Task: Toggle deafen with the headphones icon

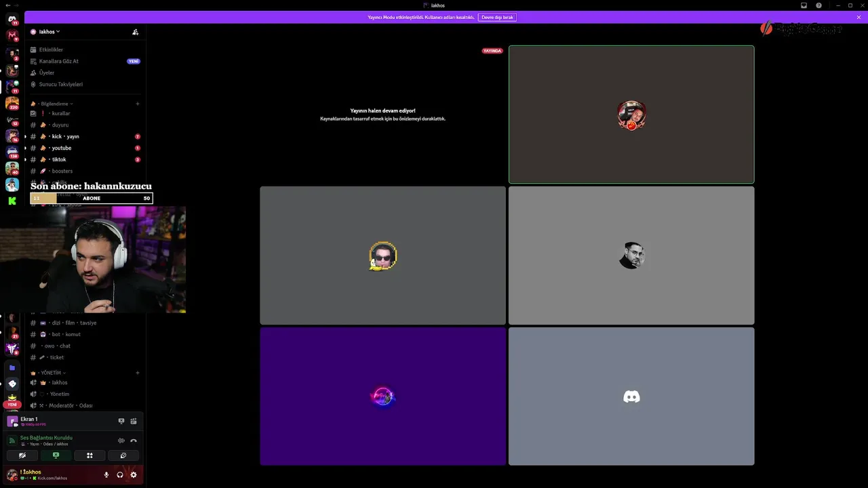Action: (x=120, y=474)
